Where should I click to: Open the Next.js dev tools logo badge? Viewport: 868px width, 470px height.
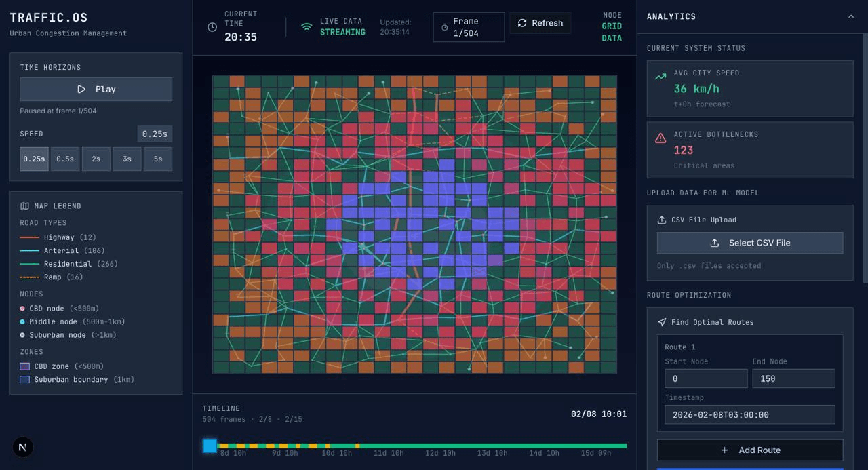click(x=23, y=447)
